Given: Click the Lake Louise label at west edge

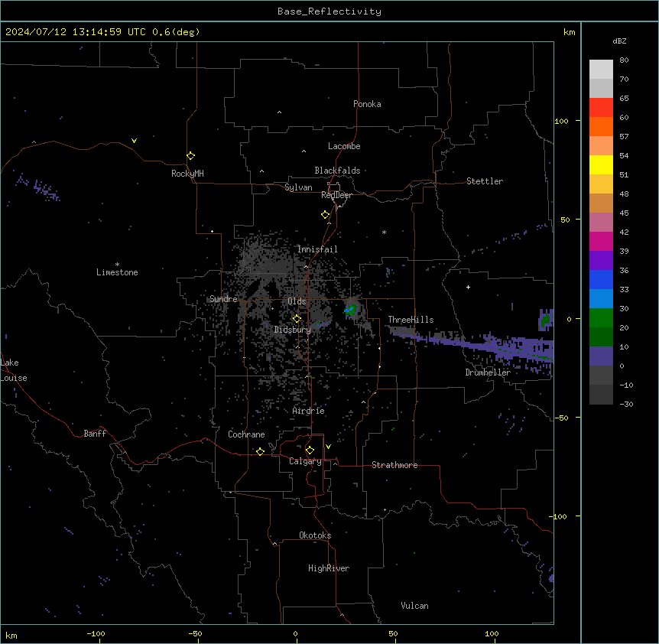Looking at the screenshot, I should pyautogui.click(x=14, y=370).
